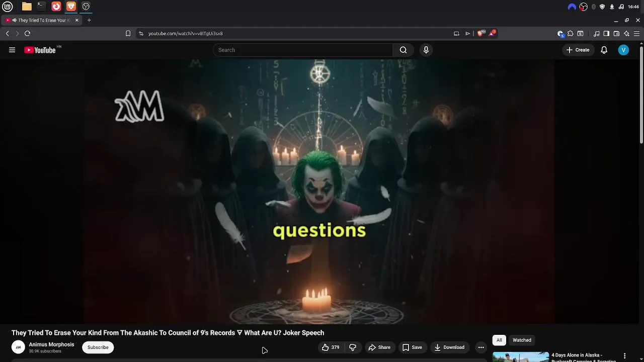Click the system clock 16:46
The height and width of the screenshot is (362, 644).
[633, 7]
